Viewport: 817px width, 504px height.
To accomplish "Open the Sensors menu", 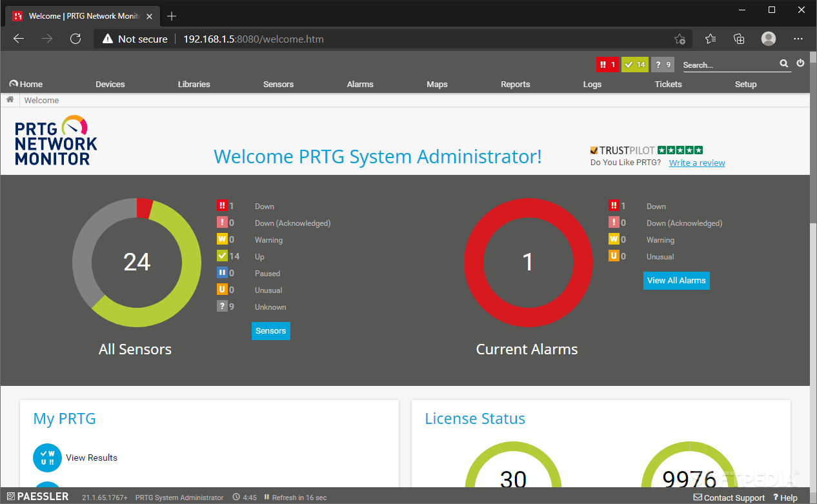I will click(x=279, y=84).
